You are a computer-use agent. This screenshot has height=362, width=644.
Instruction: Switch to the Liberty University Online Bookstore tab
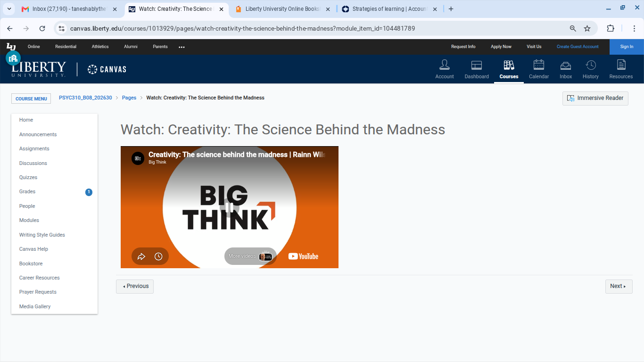pos(283,9)
